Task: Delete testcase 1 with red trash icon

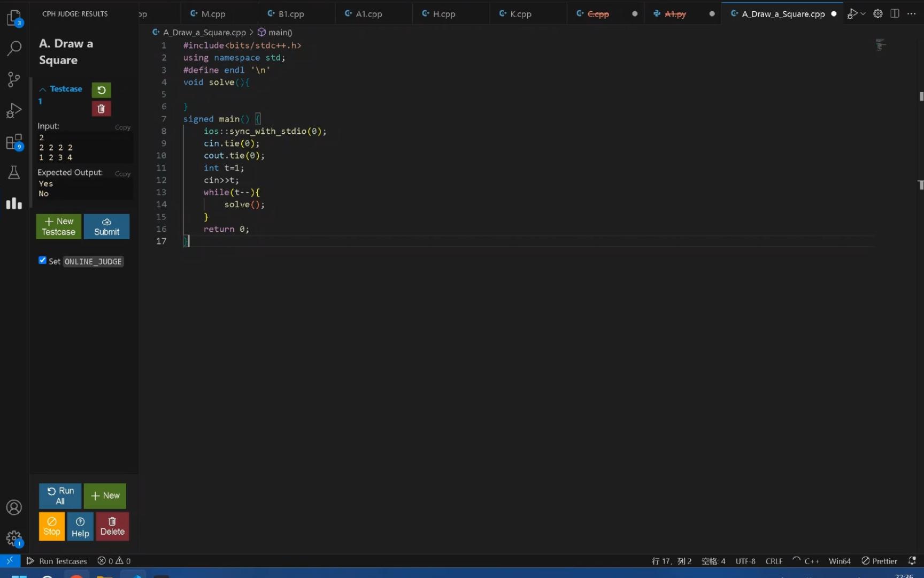Action: (x=101, y=109)
